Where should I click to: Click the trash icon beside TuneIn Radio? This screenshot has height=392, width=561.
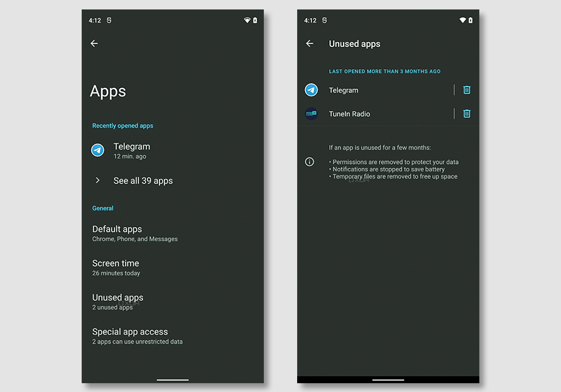[467, 114]
